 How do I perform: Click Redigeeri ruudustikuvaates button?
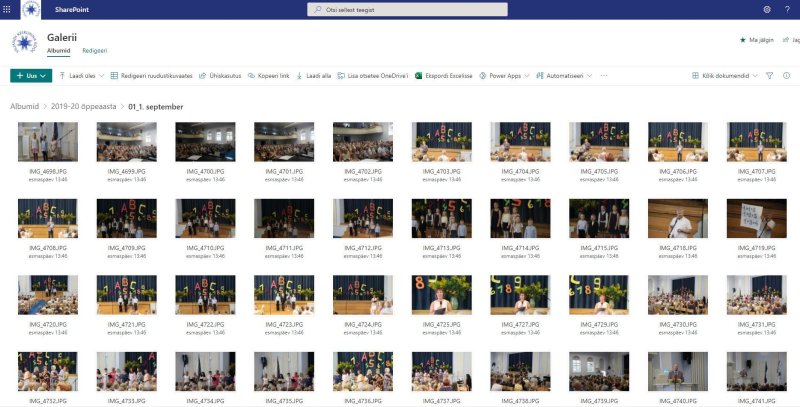tap(151, 76)
